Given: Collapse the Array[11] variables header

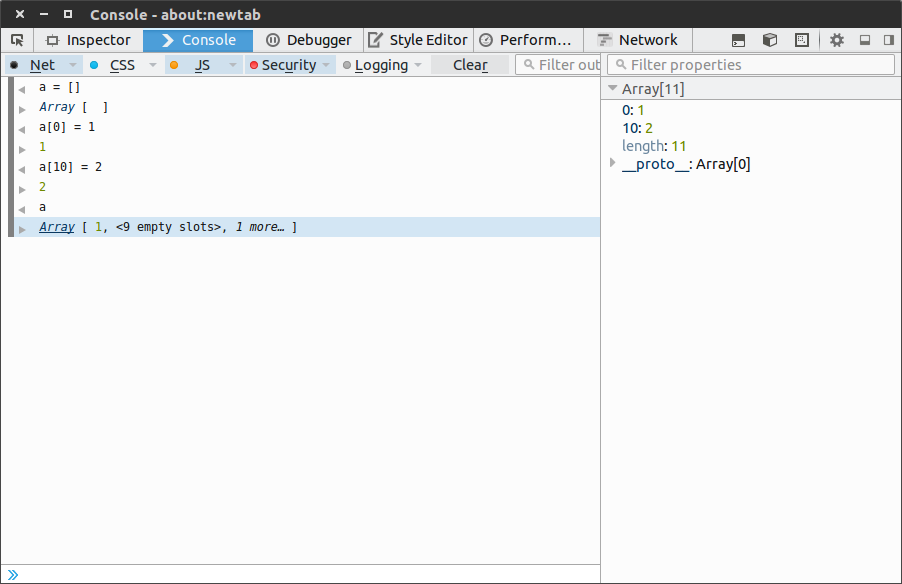Looking at the screenshot, I should click(613, 89).
